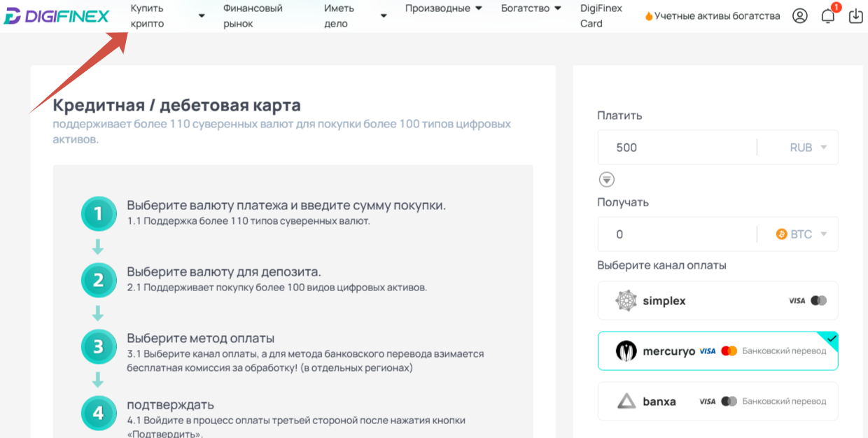Click the receive amount field showing 0

pyautogui.click(x=677, y=234)
